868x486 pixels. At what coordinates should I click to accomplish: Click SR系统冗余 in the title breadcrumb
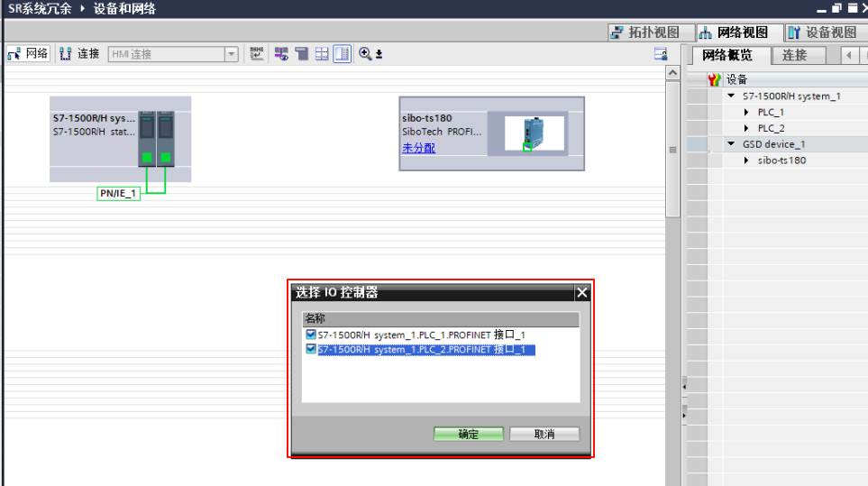(x=40, y=9)
